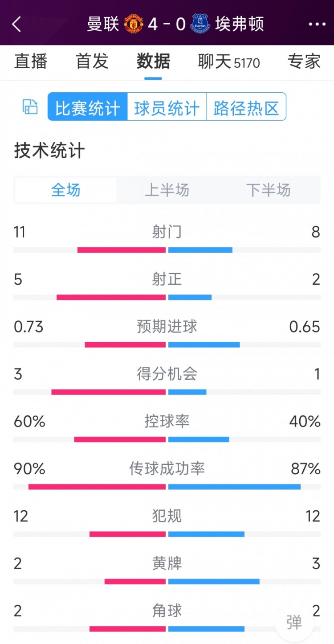334x644 pixels.
Task: Tap the 弹 danmaku floating button
Action: tap(294, 622)
